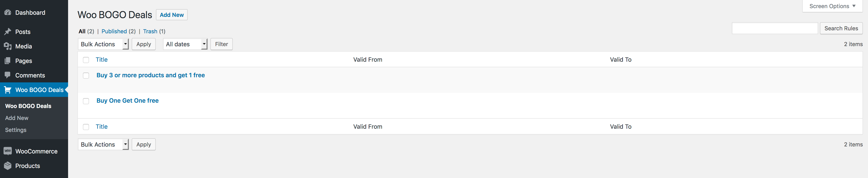Tick the Buy One Get One free checkbox
The width and height of the screenshot is (868, 178).
[x=86, y=101]
